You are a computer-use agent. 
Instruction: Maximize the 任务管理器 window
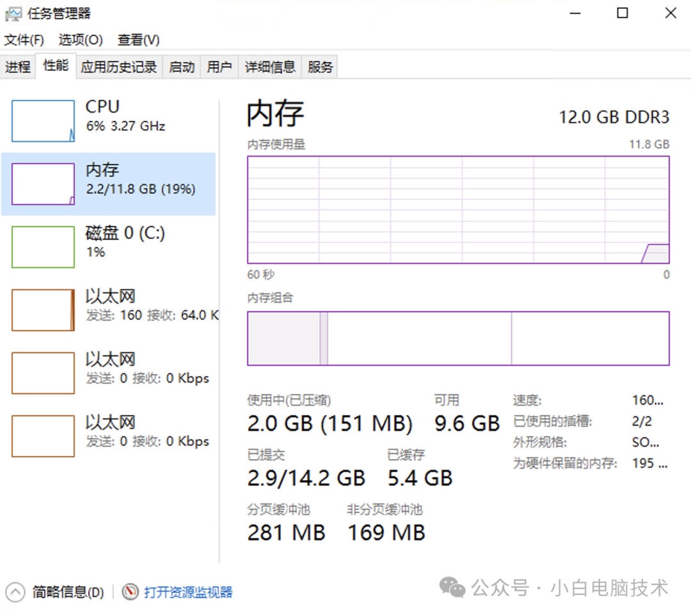(x=623, y=13)
